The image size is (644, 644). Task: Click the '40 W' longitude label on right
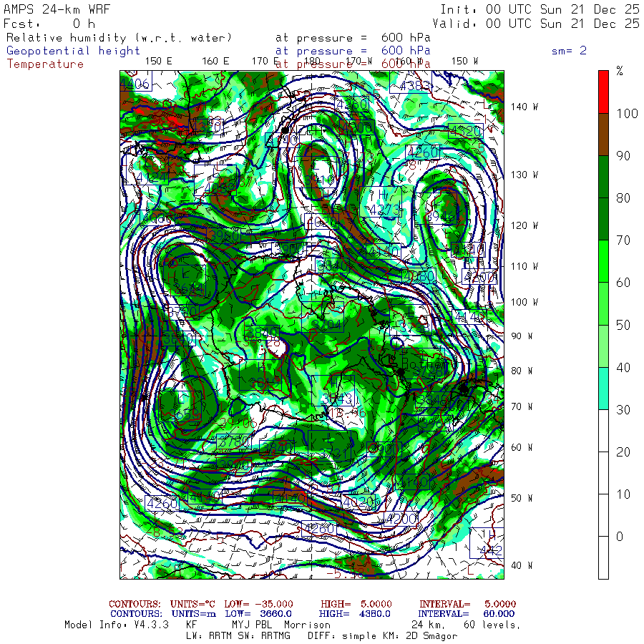pos(522,565)
